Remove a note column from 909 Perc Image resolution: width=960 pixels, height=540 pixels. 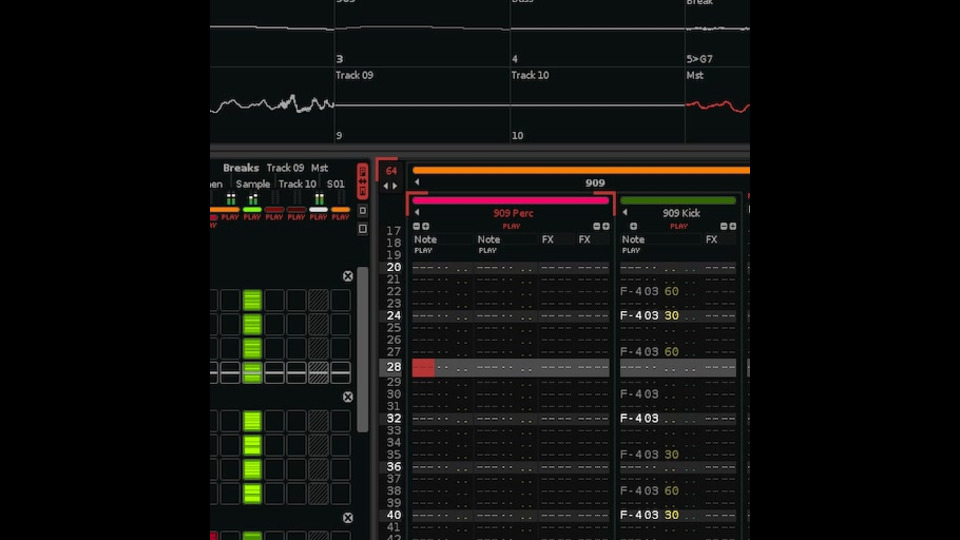coord(416,227)
